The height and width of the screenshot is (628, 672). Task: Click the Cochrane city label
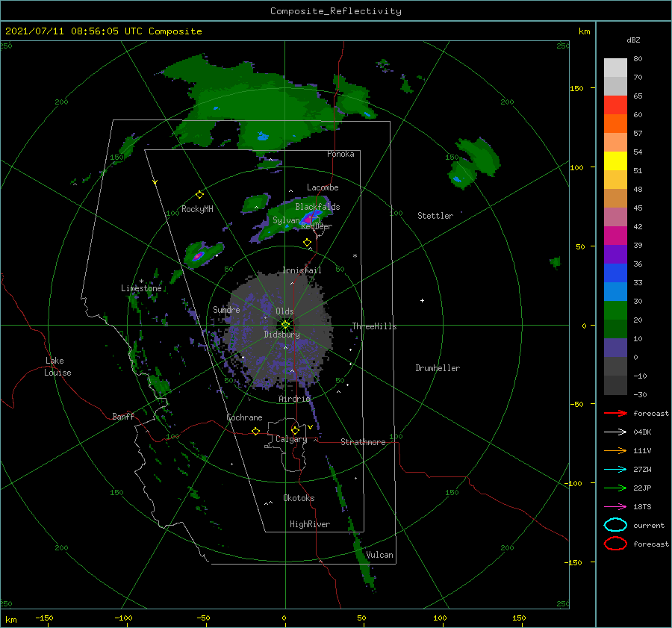click(x=244, y=417)
